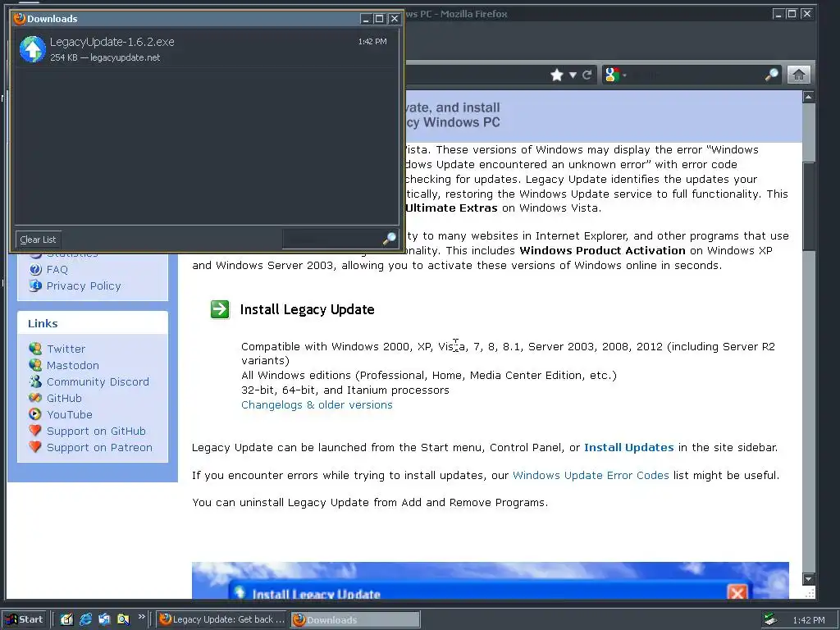Launch Show Desktop from Quick Launch
The width and height of the screenshot is (840, 630).
pyautogui.click(x=66, y=619)
